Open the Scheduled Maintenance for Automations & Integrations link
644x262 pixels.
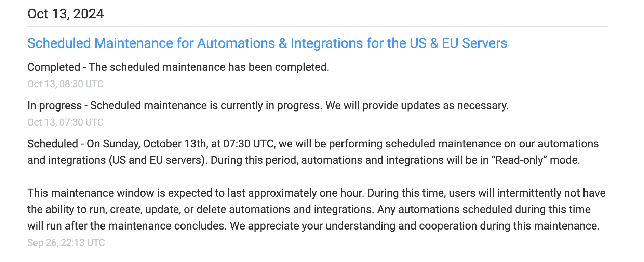pos(267,43)
